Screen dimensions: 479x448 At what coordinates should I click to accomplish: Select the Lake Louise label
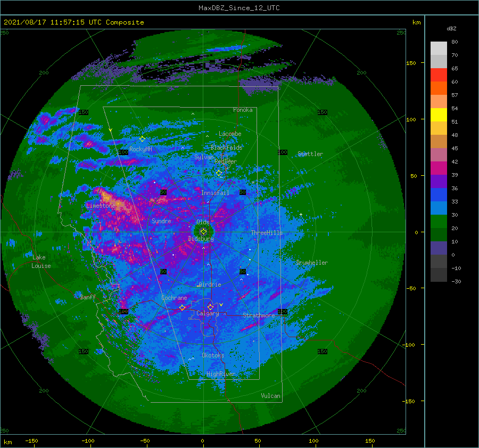pos(41,262)
